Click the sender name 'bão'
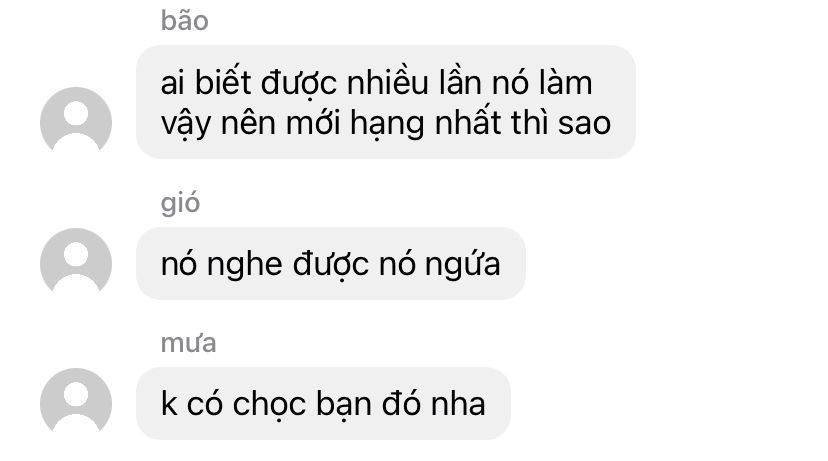This screenshot has height=461, width=828. point(184,22)
